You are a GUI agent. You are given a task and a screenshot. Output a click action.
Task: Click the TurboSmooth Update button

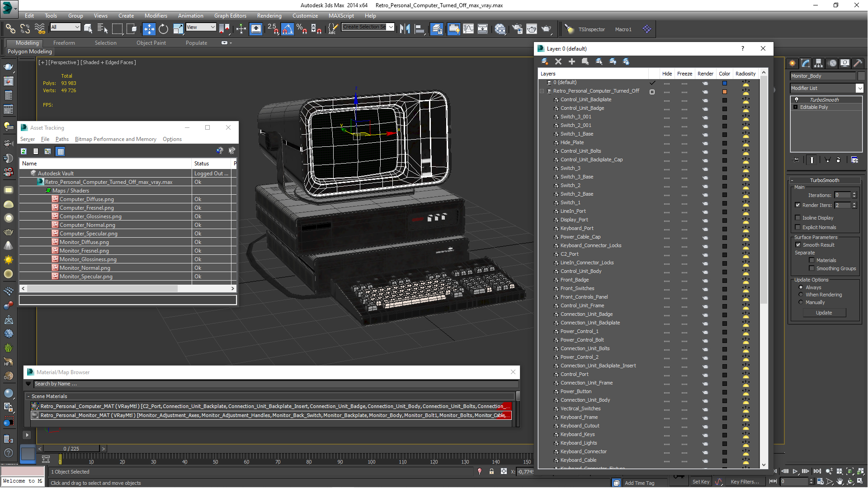tap(824, 313)
